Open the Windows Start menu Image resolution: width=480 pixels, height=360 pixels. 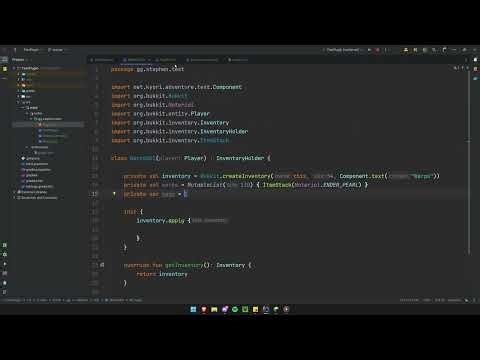point(193,309)
